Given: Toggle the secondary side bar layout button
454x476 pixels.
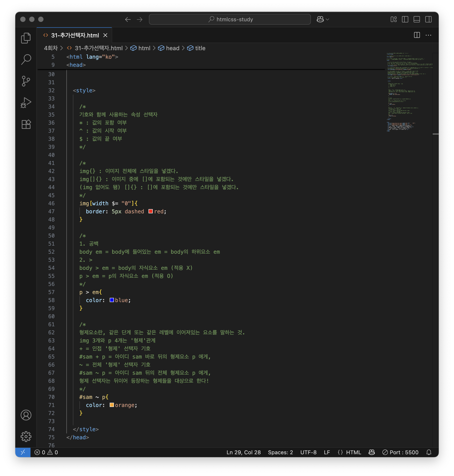Looking at the screenshot, I should (428, 19).
